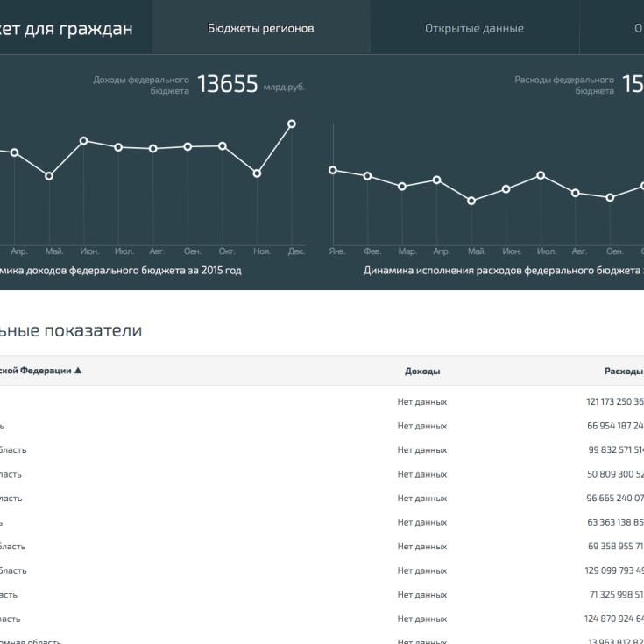Click the Окт. axis label
The height and width of the screenshot is (644, 644).
tap(227, 251)
